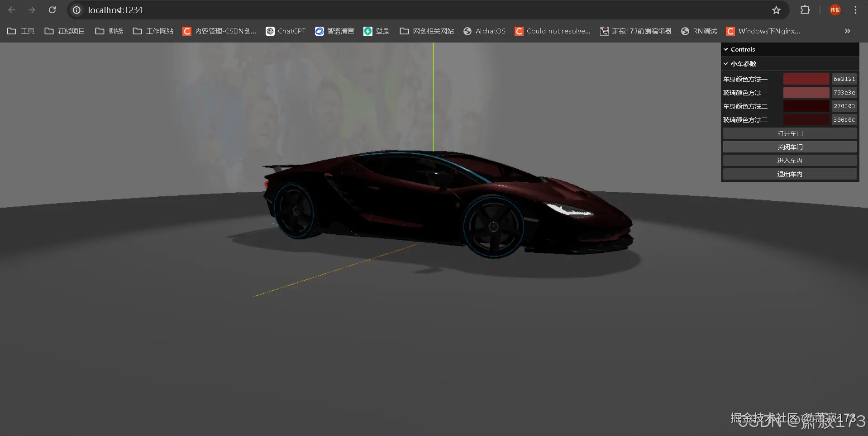This screenshot has width=868, height=436.
Task: Click the 车身颜色方法一 label
Action: click(x=745, y=79)
